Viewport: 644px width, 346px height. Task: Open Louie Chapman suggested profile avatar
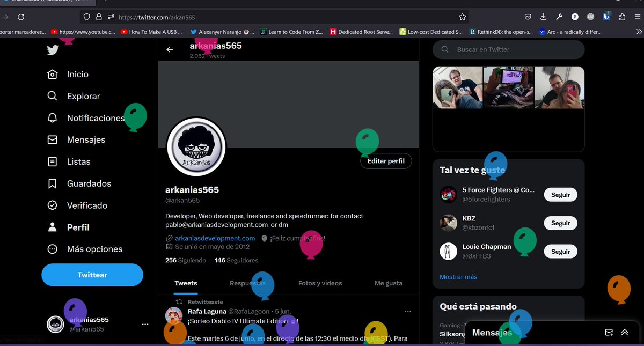click(x=448, y=251)
